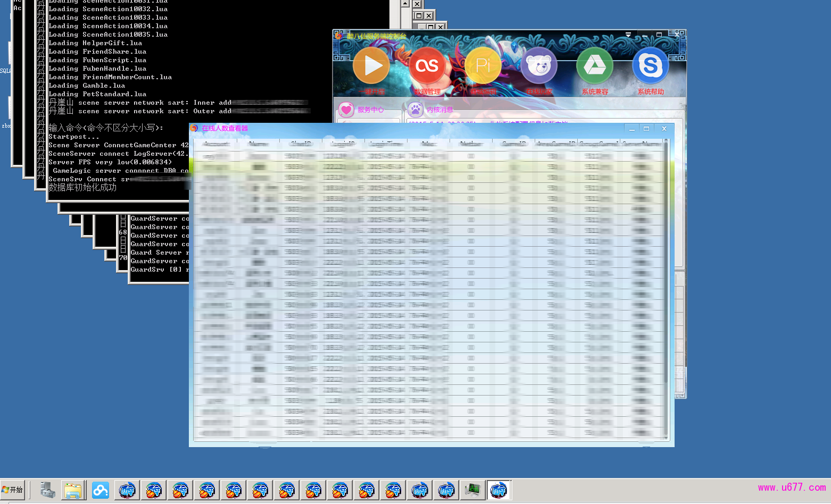Open 在线玩家 bear icon
831x504 pixels.
pos(539,66)
